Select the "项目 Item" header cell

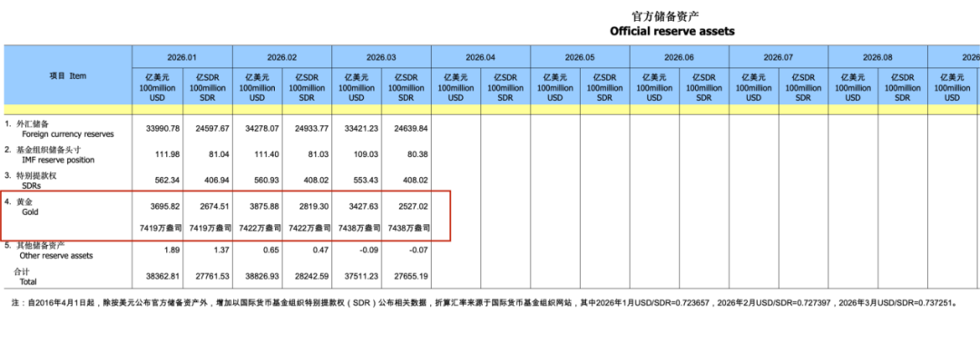(x=68, y=75)
